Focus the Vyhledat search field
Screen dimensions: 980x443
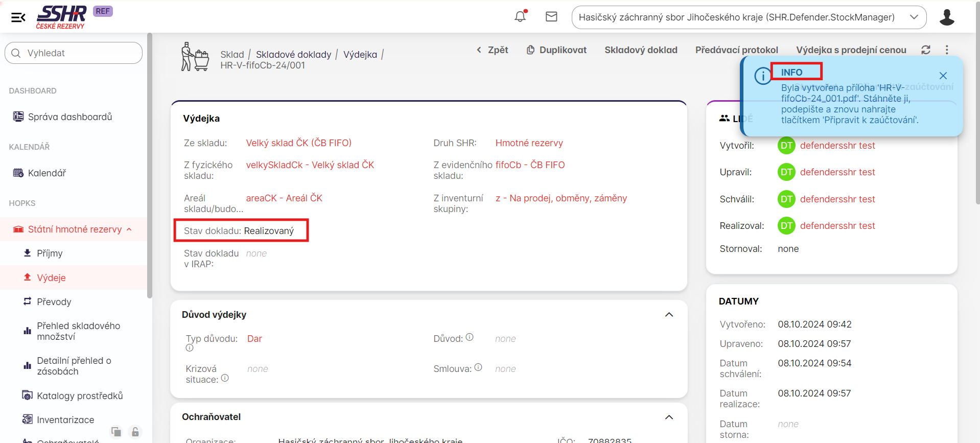(74, 53)
